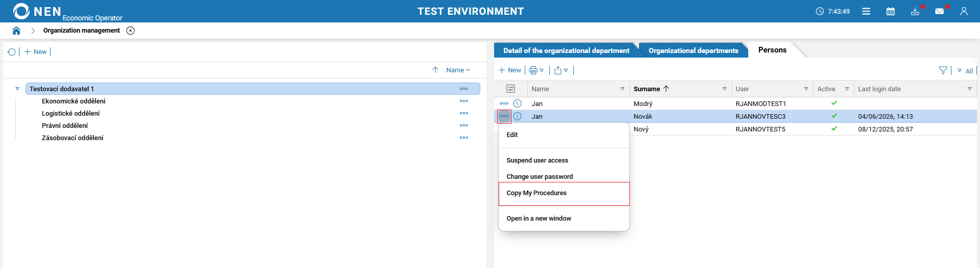The width and height of the screenshot is (980, 268).
Task: Open the hamburger main menu
Action: point(866,11)
